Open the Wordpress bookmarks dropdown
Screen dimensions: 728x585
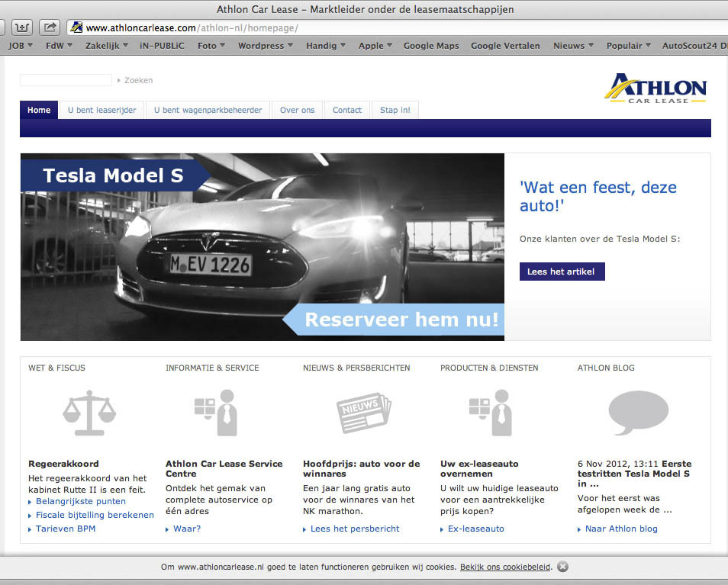tap(266, 46)
